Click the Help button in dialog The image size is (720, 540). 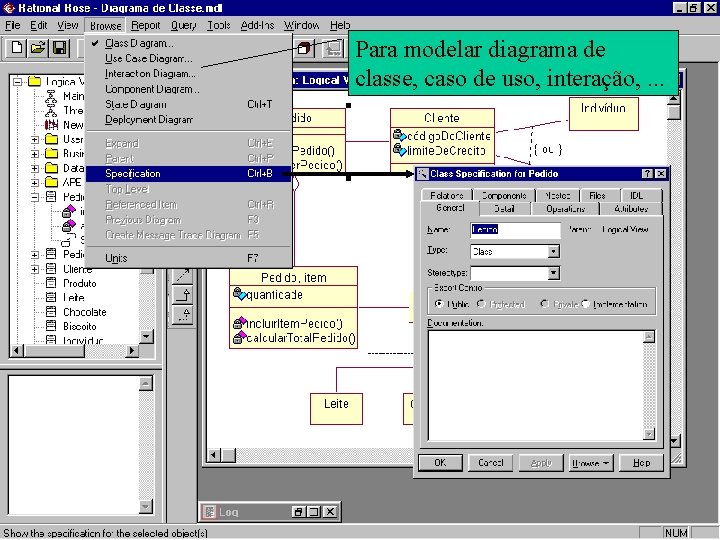(x=641, y=462)
